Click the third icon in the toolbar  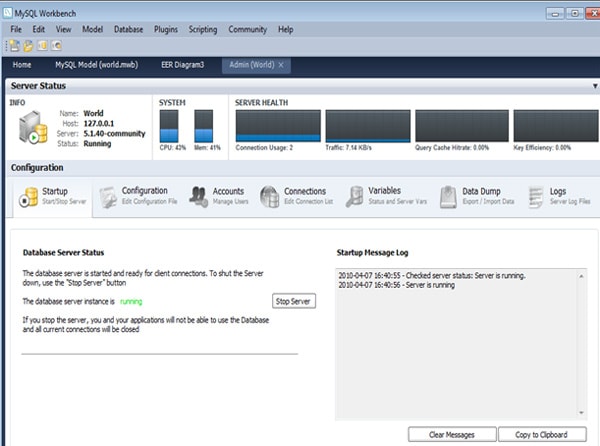(x=42, y=46)
